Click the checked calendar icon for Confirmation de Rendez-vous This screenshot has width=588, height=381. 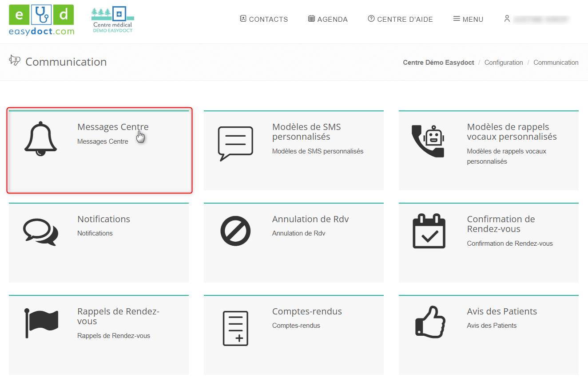tap(429, 231)
